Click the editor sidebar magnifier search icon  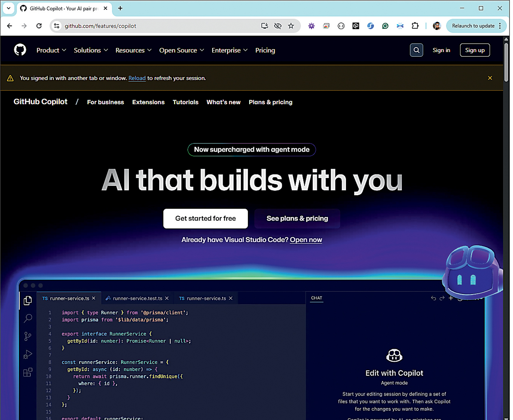pos(28,318)
